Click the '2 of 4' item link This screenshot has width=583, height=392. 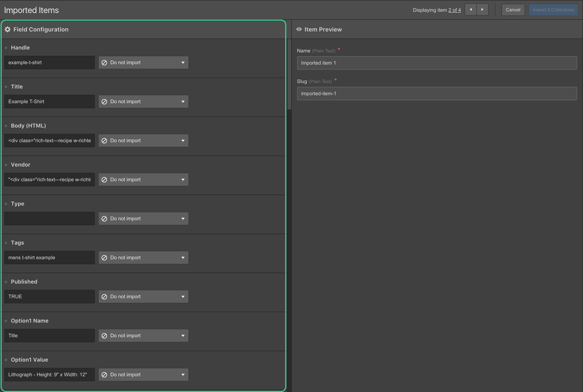coord(454,10)
